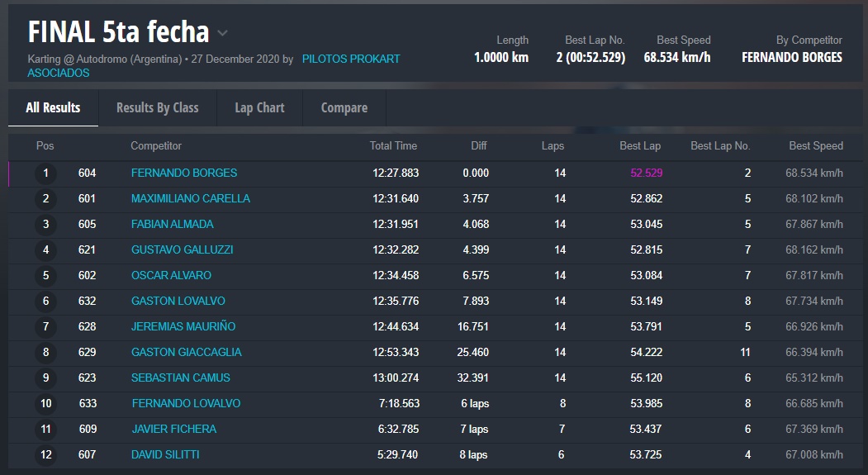Go to the Lap Chart tab
The image size is (868, 475).
[x=259, y=107]
